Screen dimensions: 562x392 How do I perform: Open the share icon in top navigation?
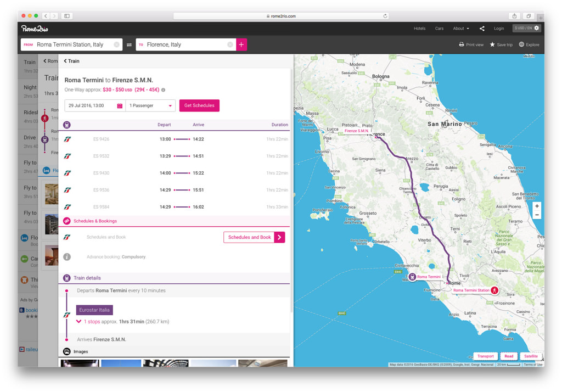click(482, 29)
